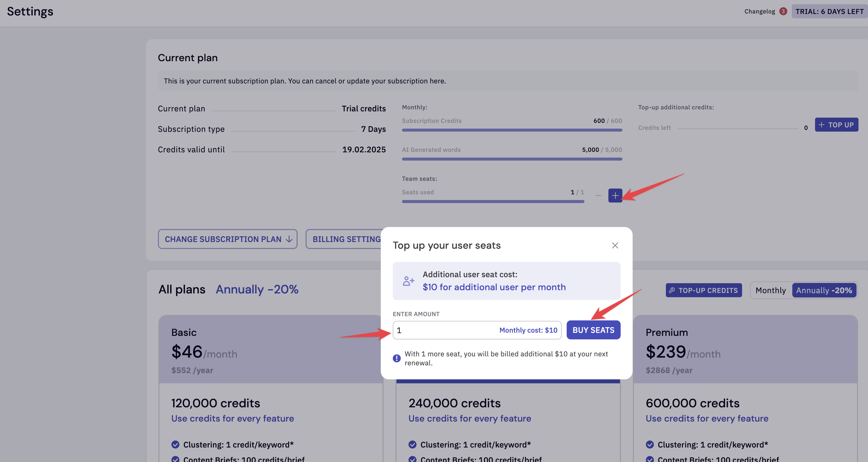Click the middle plan Clustering checkmark icon
868x462 pixels.
pyautogui.click(x=413, y=445)
